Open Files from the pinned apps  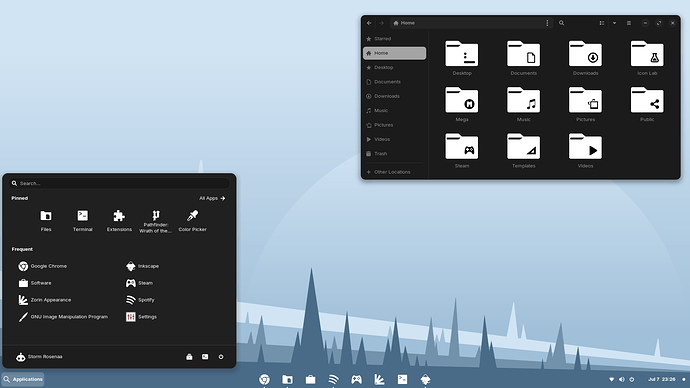tap(46, 220)
